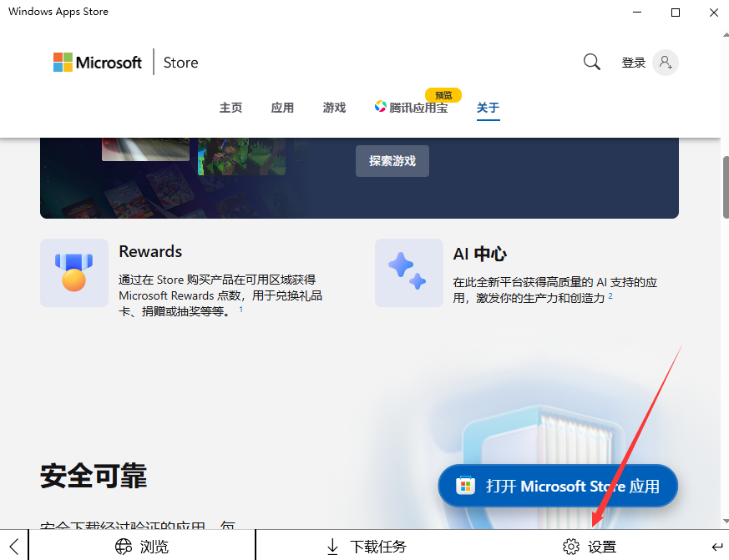Click the 安全可靠 heading
Image resolution: width=729 pixels, height=560 pixels.
[x=94, y=476]
